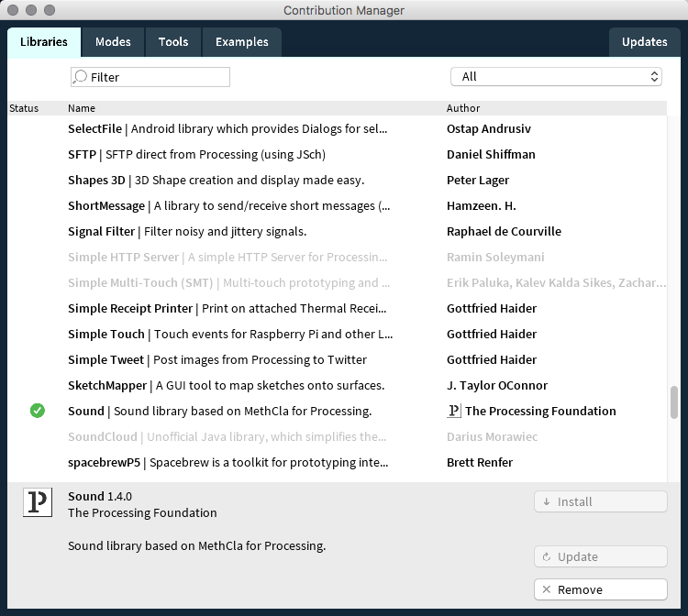Open the Libraries tab

point(44,42)
